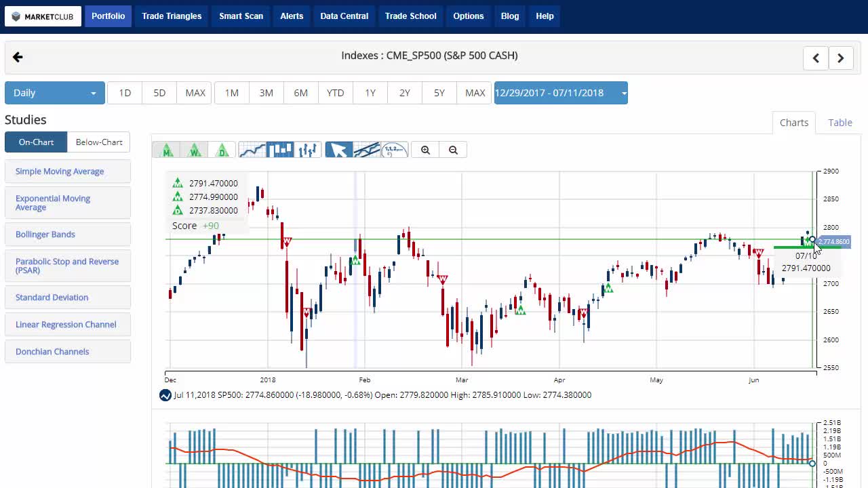Click the Score +90 value
This screenshot has height=488, width=868.
pos(211,226)
